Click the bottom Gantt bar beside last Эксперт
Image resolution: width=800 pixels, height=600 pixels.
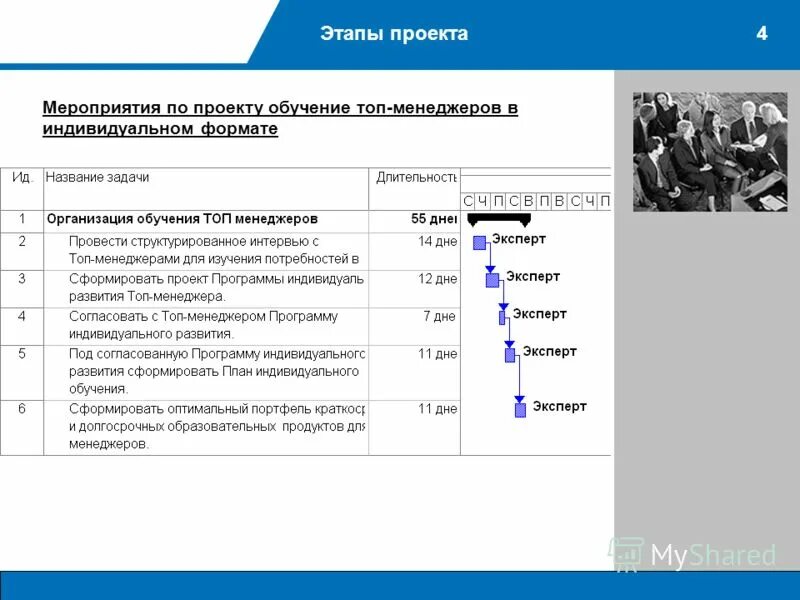coord(520,408)
